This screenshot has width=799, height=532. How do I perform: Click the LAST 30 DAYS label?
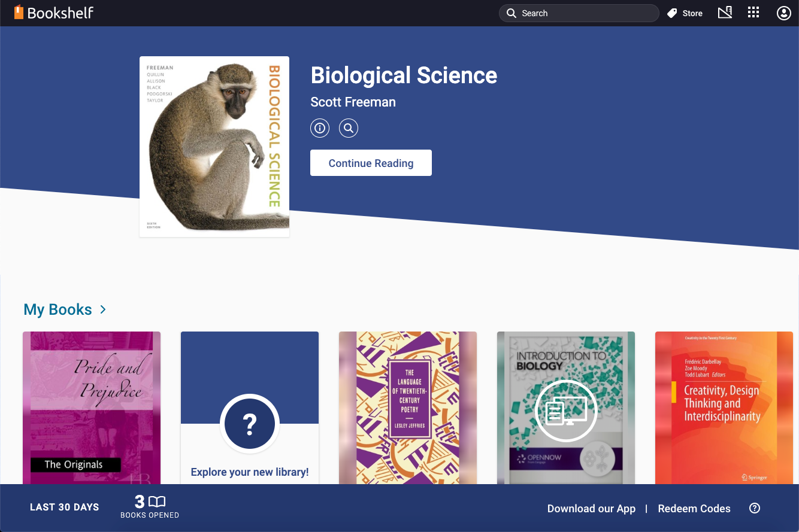[64, 507]
